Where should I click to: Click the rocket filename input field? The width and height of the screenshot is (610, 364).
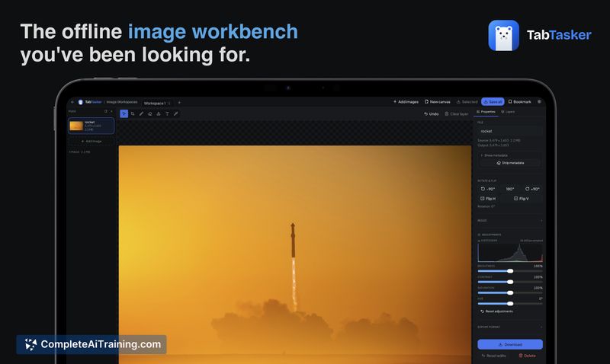[x=509, y=131]
